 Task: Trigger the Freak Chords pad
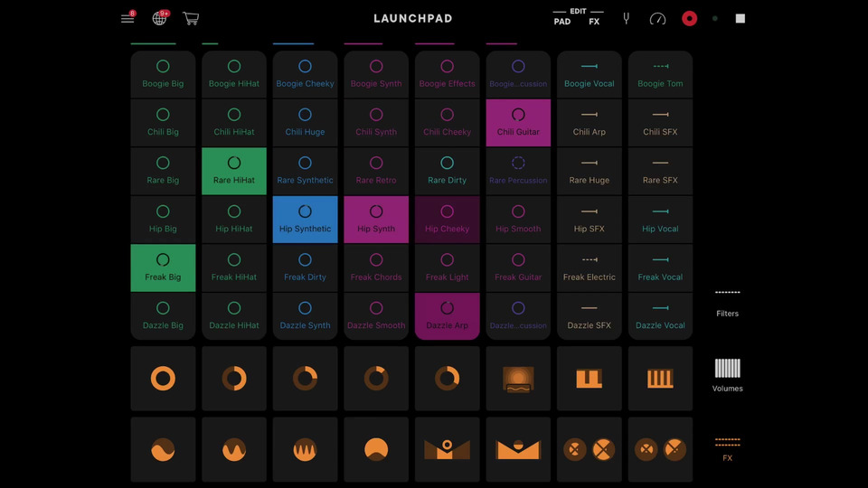pos(376,267)
